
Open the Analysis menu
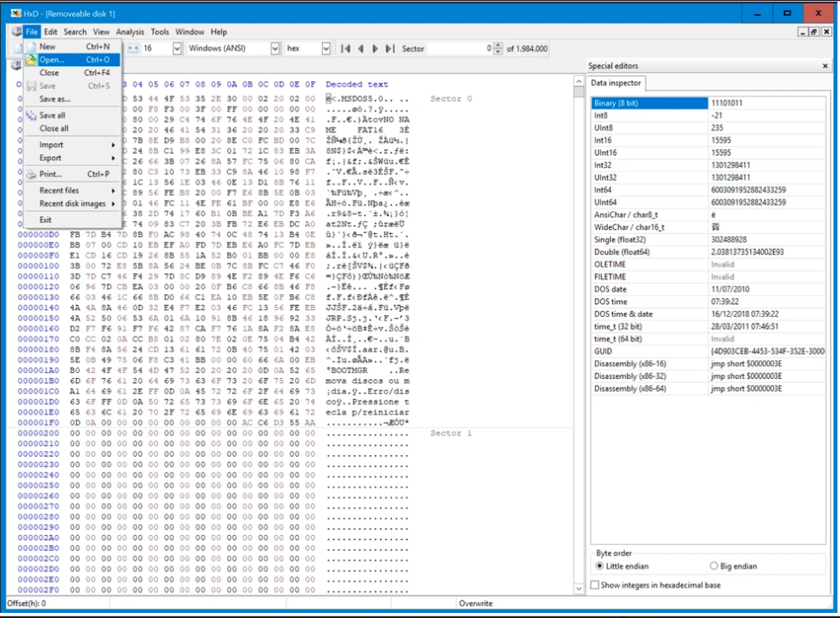130,32
